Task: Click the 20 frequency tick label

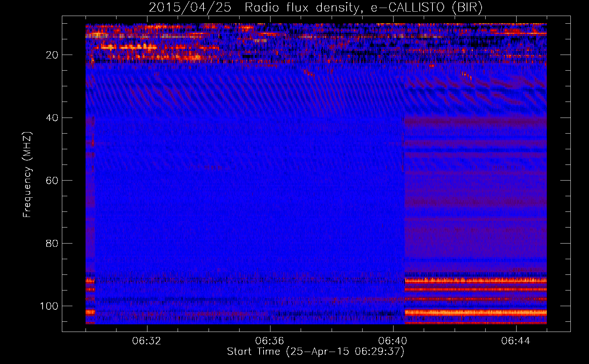Action: (52, 55)
